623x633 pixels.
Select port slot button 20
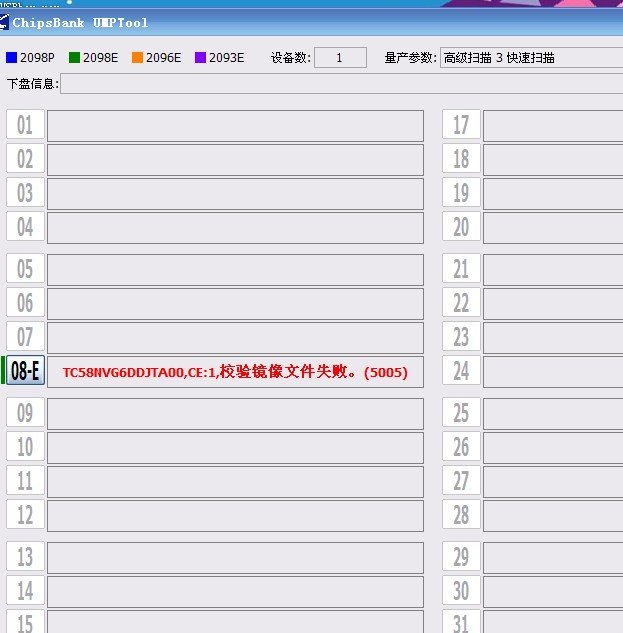click(461, 228)
